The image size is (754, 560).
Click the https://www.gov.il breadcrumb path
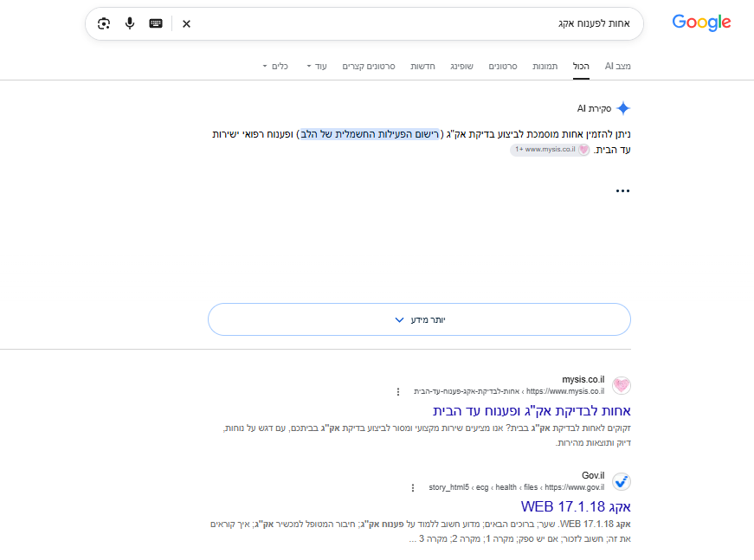tap(517, 487)
